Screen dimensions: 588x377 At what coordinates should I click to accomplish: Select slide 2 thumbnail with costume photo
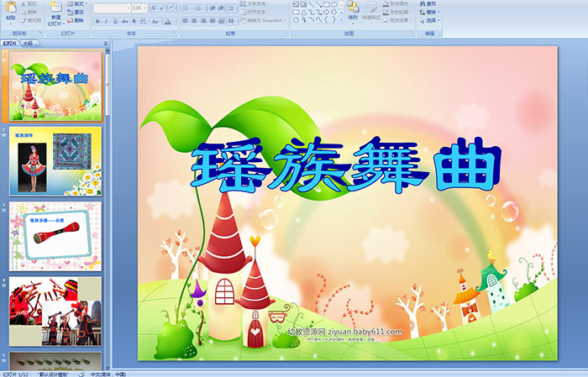click(x=55, y=161)
